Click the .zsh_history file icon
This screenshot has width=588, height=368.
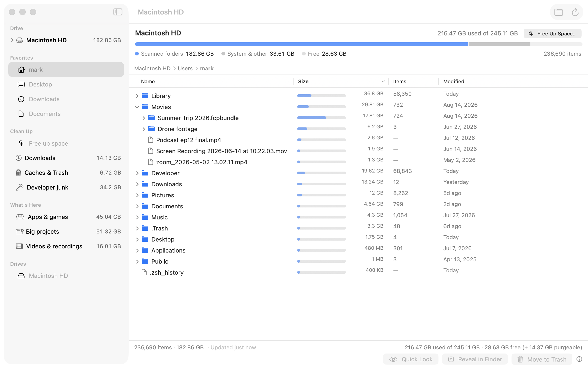point(144,272)
